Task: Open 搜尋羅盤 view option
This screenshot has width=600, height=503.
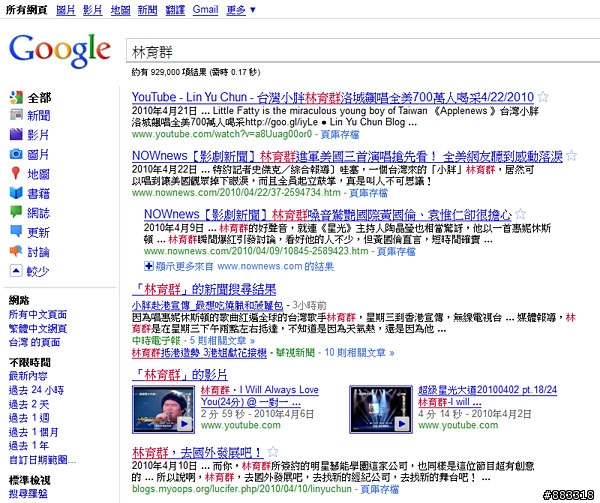Action: (x=28, y=493)
